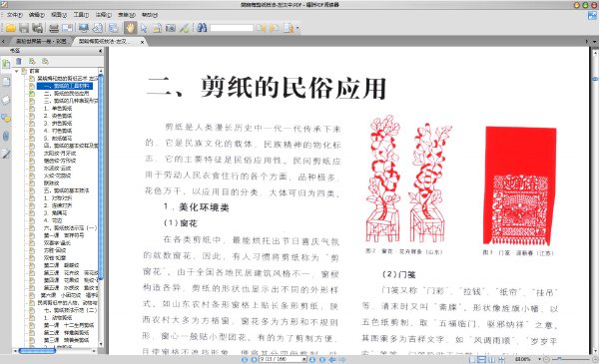599x364 pixels.
Task: Close the active document tab
Action: click(142, 42)
